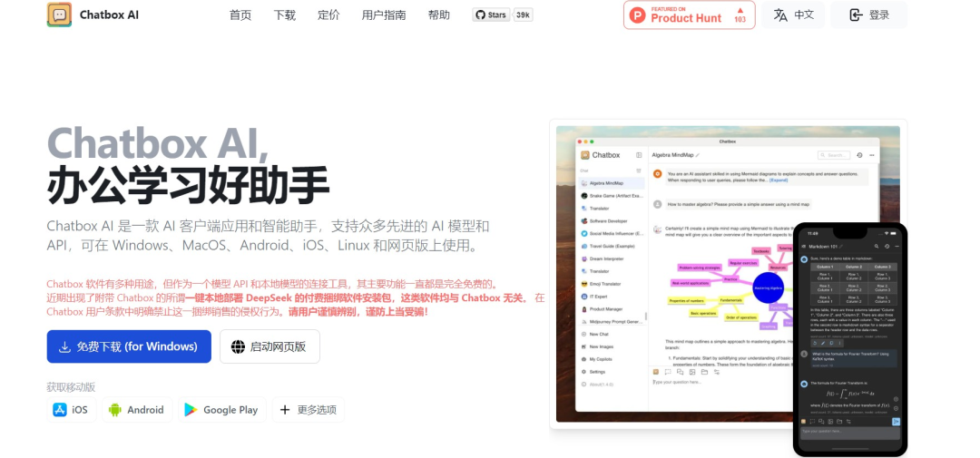980x458 pixels.
Task: Open the Product Hunt featured badge
Action: tap(690, 15)
